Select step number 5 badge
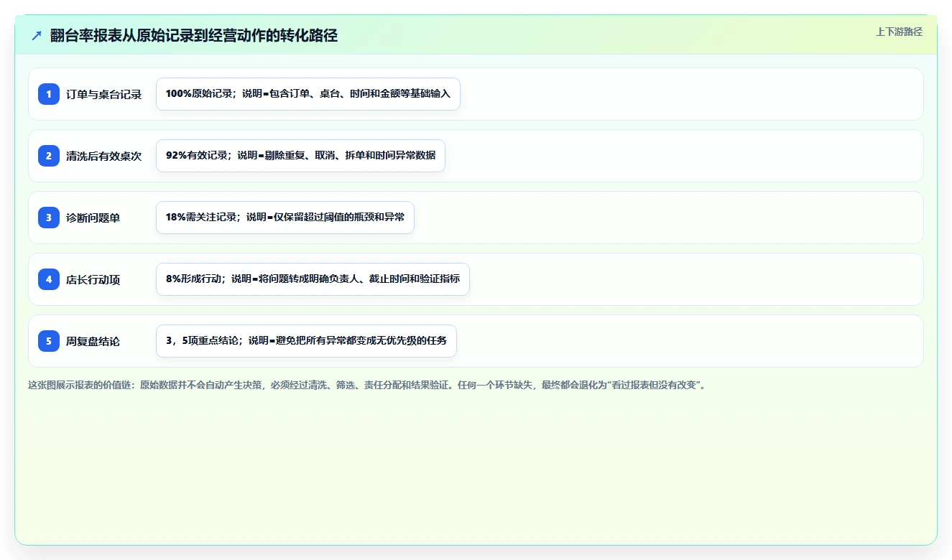 click(x=49, y=341)
